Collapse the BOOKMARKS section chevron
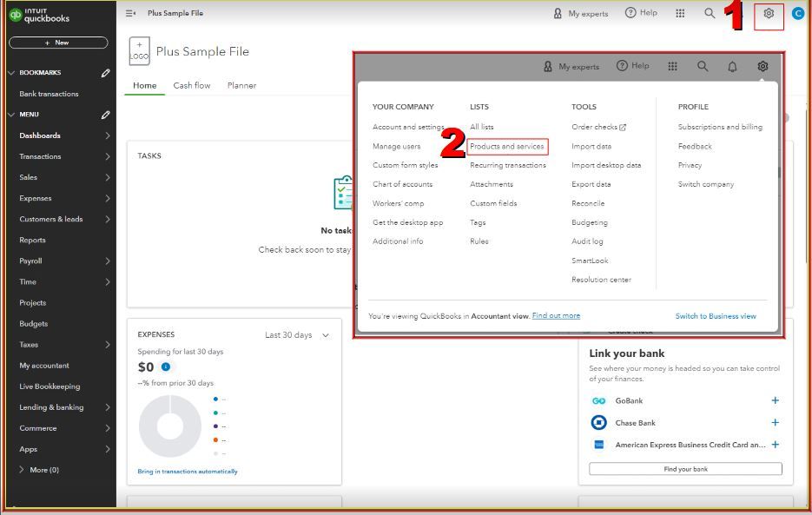This screenshot has width=812, height=515. point(11,73)
